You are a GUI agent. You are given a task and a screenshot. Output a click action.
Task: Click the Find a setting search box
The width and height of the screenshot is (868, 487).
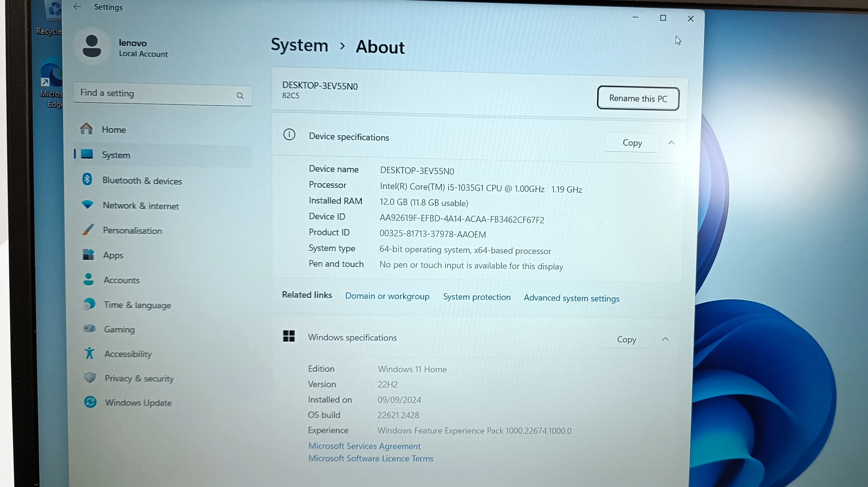click(x=162, y=95)
